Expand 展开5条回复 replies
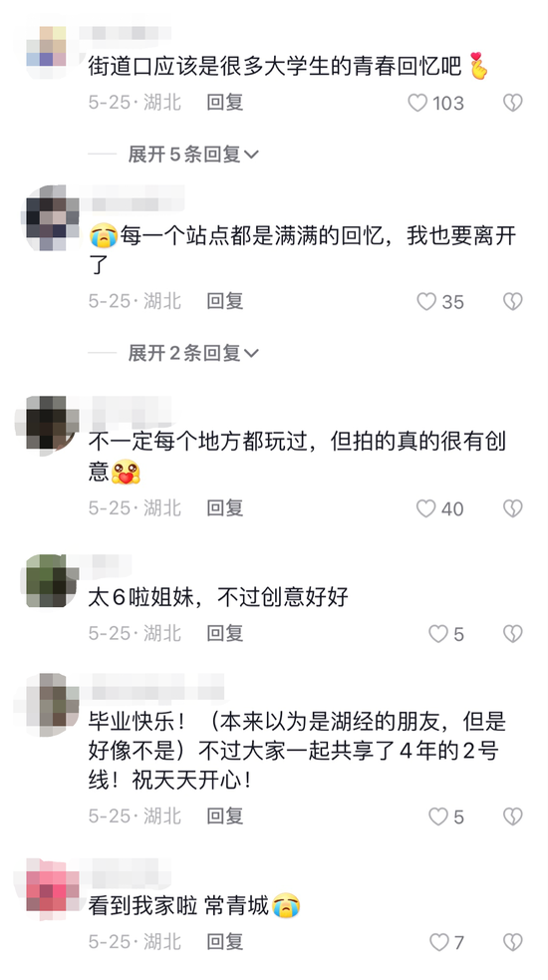 point(193,154)
